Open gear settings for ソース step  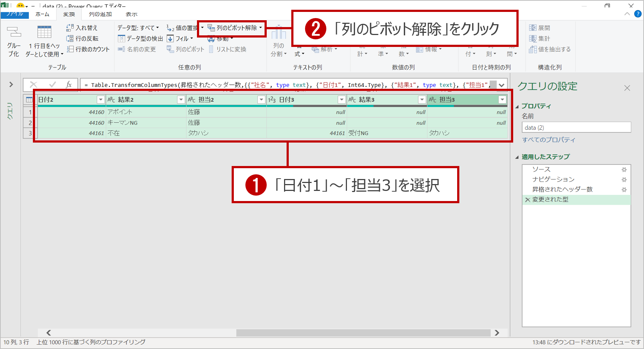[x=624, y=170]
